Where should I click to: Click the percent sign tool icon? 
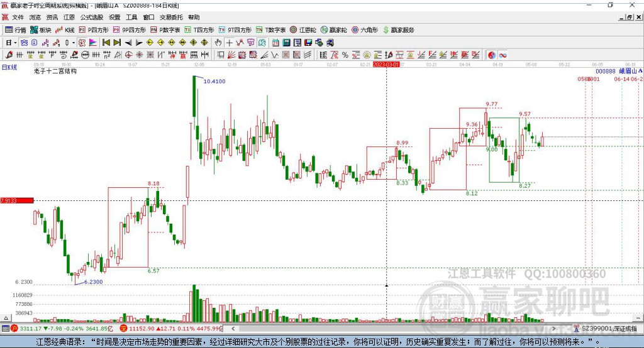click(345, 55)
